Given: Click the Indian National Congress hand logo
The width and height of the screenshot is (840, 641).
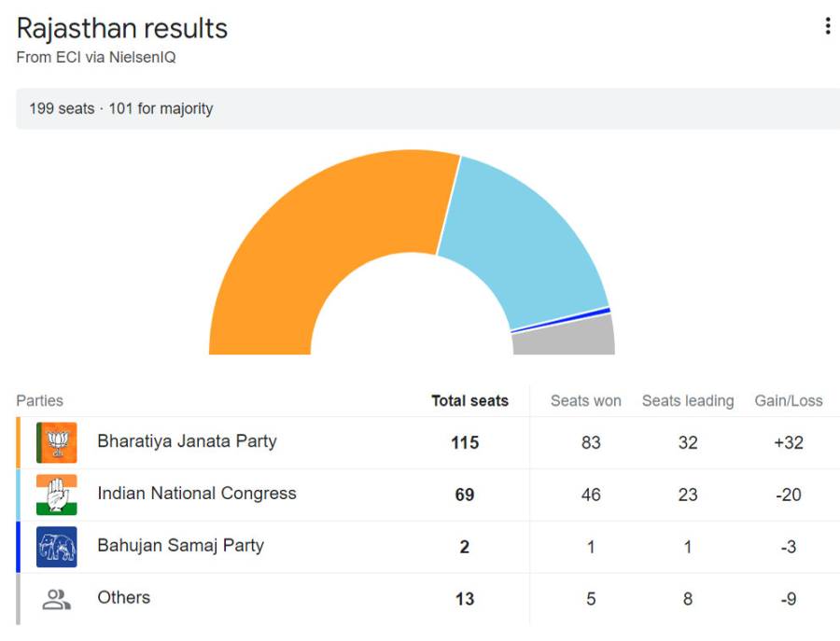Looking at the screenshot, I should coord(57,495).
